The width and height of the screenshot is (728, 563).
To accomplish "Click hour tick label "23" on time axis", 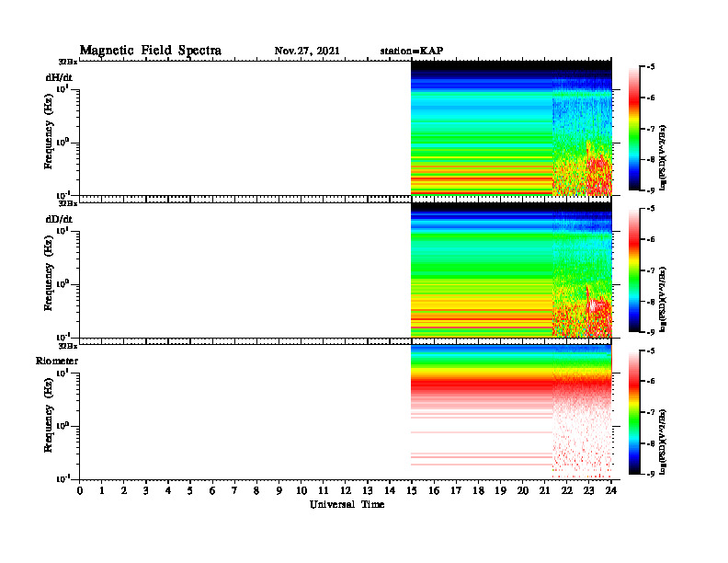I will click(589, 491).
